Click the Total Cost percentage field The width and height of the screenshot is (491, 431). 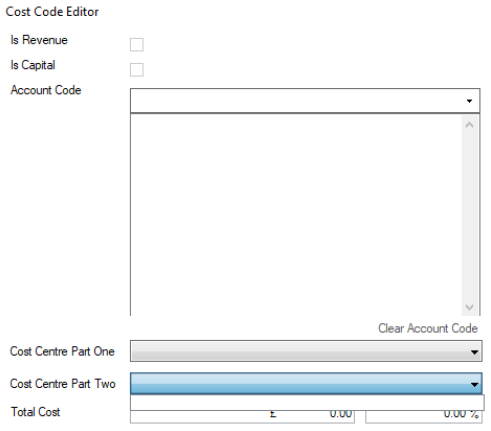click(x=424, y=417)
